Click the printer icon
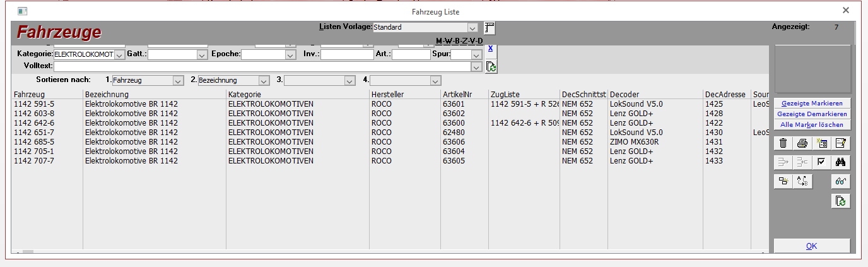This screenshot has height=267, width=868. point(802,143)
